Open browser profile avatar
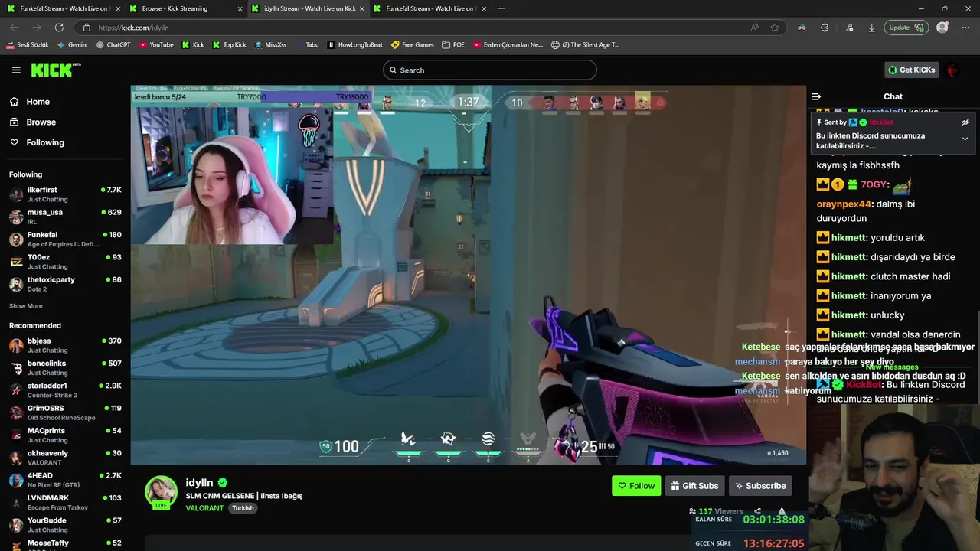980x551 pixels. tap(942, 28)
